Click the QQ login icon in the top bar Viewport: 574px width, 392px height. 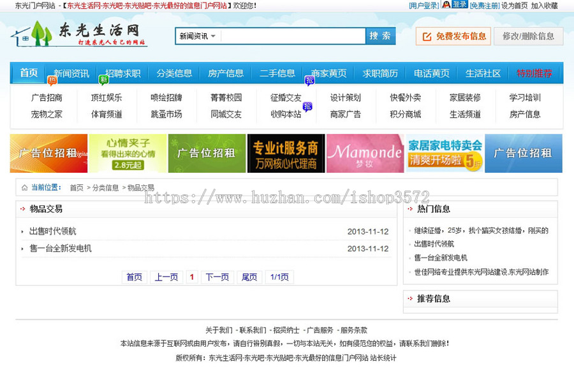(446, 6)
